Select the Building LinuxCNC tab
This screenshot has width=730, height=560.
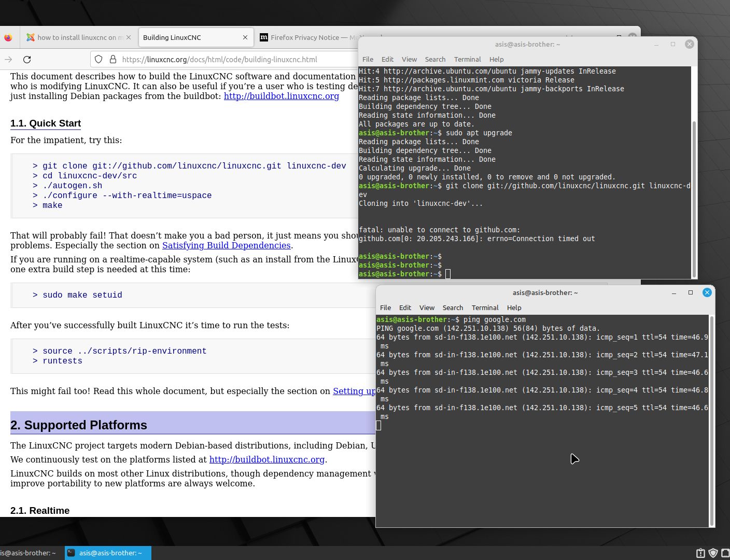click(x=196, y=37)
